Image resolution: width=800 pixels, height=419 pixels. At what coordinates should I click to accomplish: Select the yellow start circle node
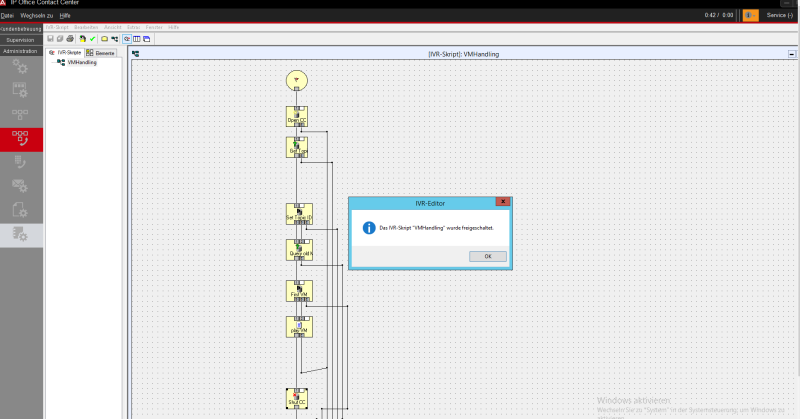point(296,80)
